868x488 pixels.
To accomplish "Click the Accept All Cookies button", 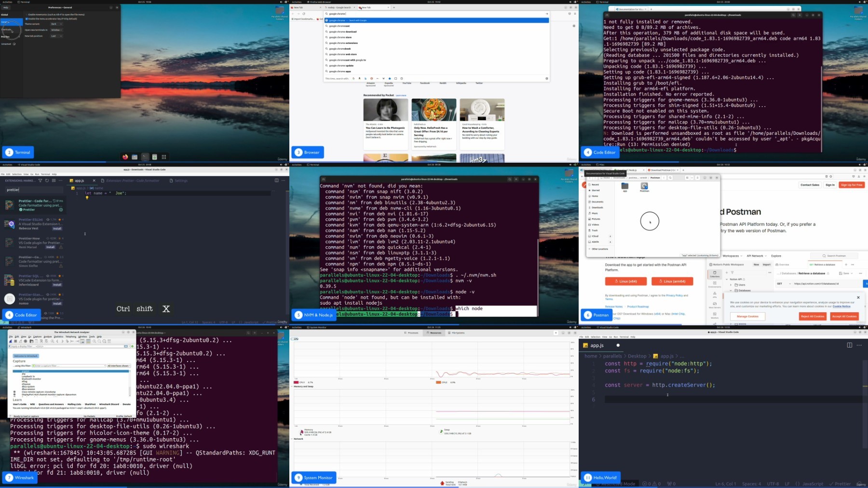I will click(844, 316).
